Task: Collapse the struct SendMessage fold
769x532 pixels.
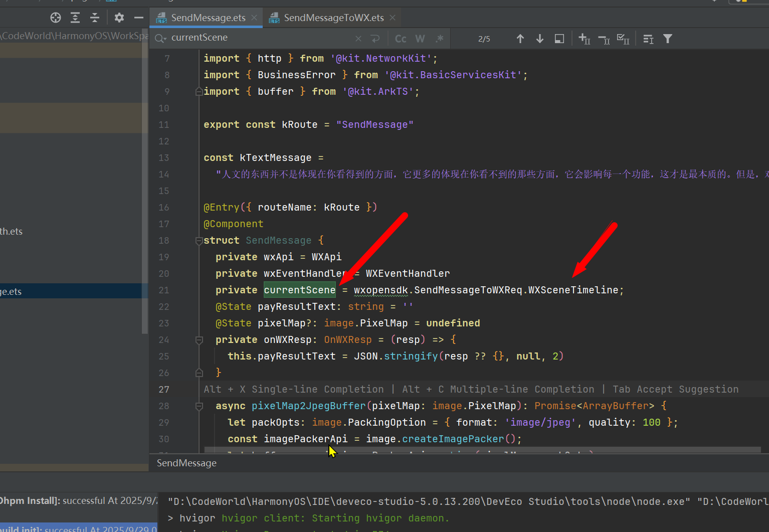Action: [x=199, y=241]
